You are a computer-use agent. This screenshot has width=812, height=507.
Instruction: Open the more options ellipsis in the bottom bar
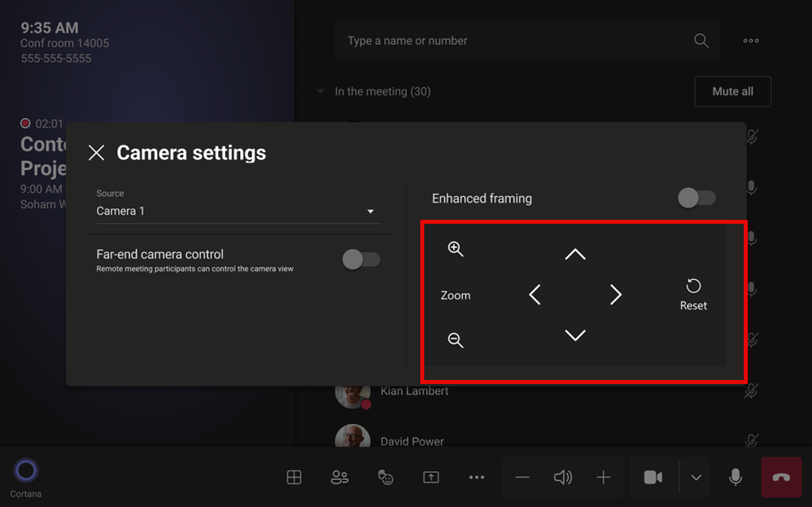(x=477, y=478)
